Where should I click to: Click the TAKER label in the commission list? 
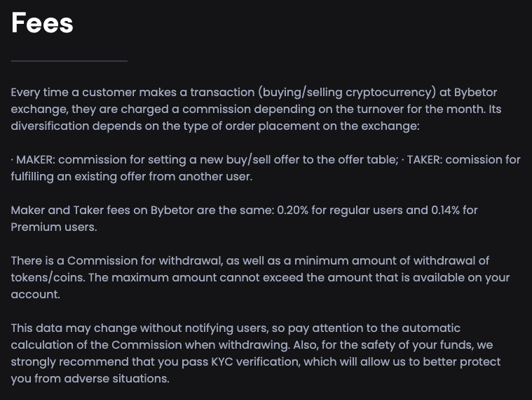[x=424, y=159]
